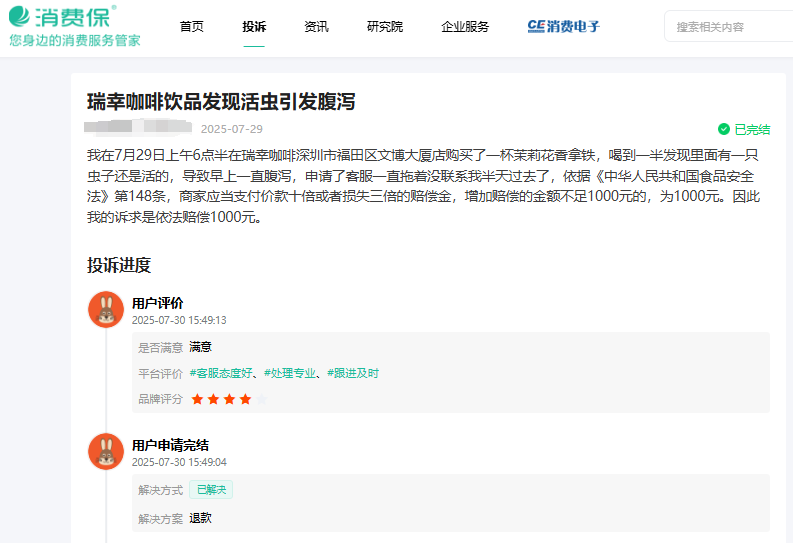Open the #处理专业 tag
This screenshot has width=793, height=543.
290,373
